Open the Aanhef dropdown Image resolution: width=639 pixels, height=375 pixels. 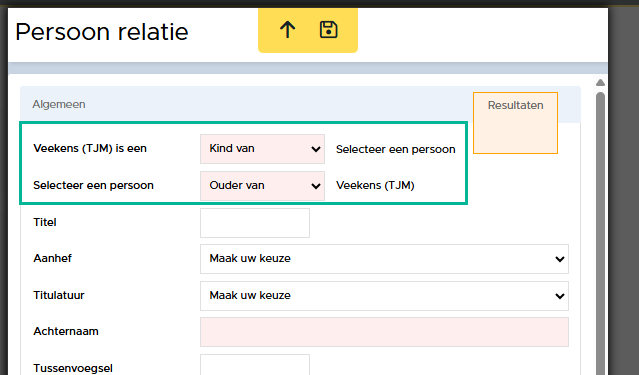tap(384, 259)
